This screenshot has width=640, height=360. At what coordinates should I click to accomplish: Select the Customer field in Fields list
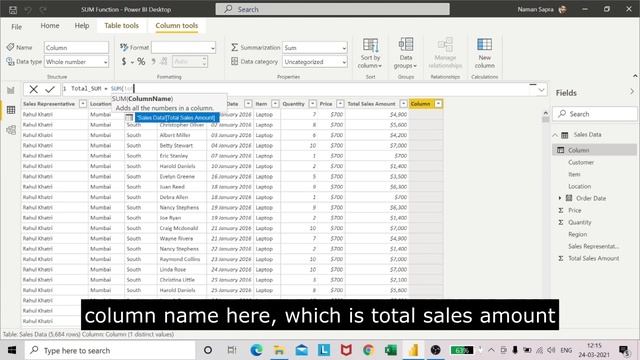coord(581,162)
